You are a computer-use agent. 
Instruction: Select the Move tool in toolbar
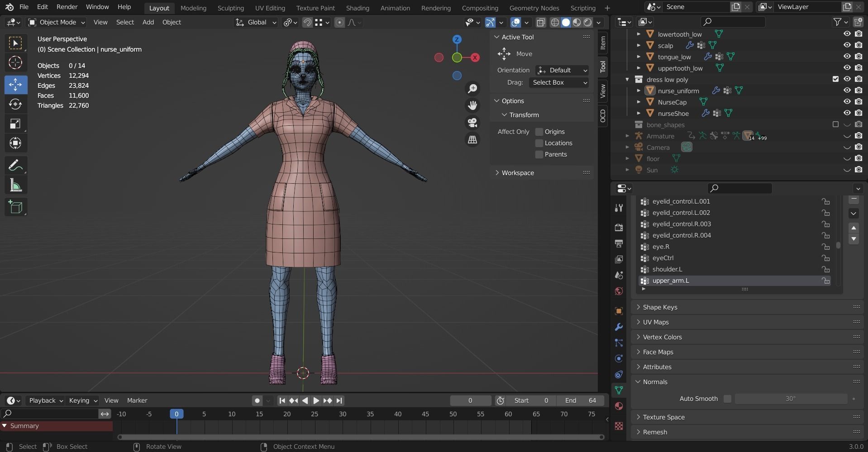(15, 85)
